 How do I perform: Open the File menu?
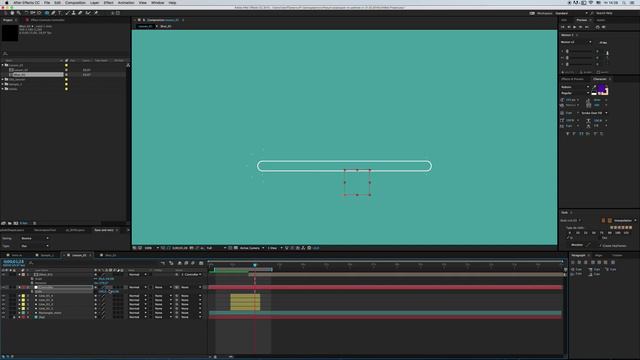(x=47, y=2)
